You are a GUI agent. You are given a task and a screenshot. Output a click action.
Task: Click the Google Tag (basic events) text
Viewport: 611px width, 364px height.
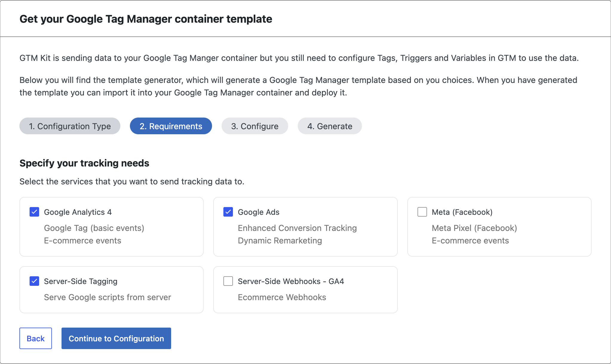click(x=94, y=228)
